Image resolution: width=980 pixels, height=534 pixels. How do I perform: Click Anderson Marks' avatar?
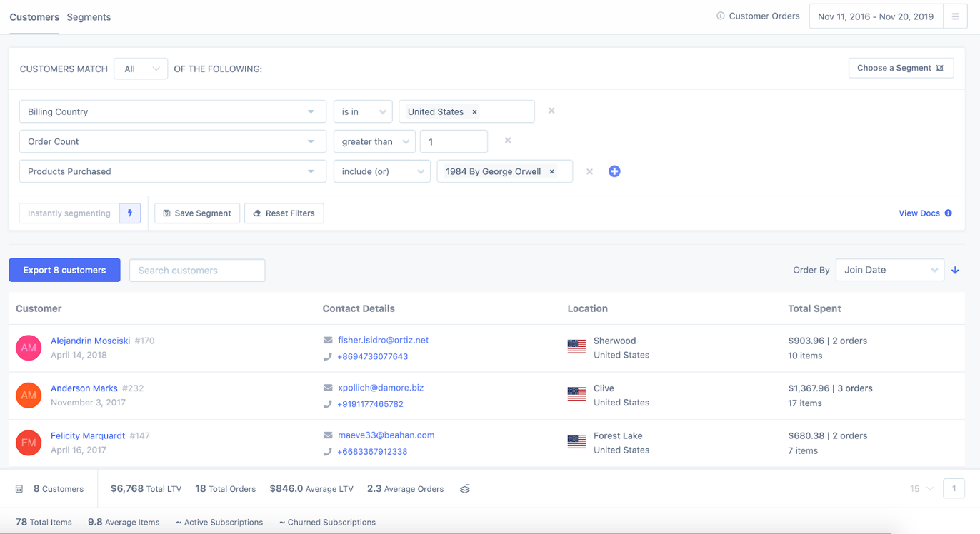(29, 395)
